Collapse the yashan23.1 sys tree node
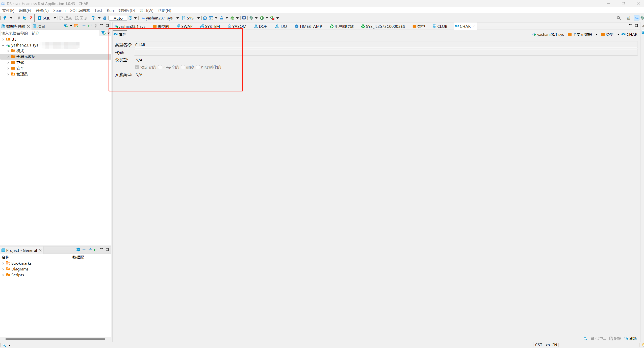The height and width of the screenshot is (348, 644). (x=3, y=45)
